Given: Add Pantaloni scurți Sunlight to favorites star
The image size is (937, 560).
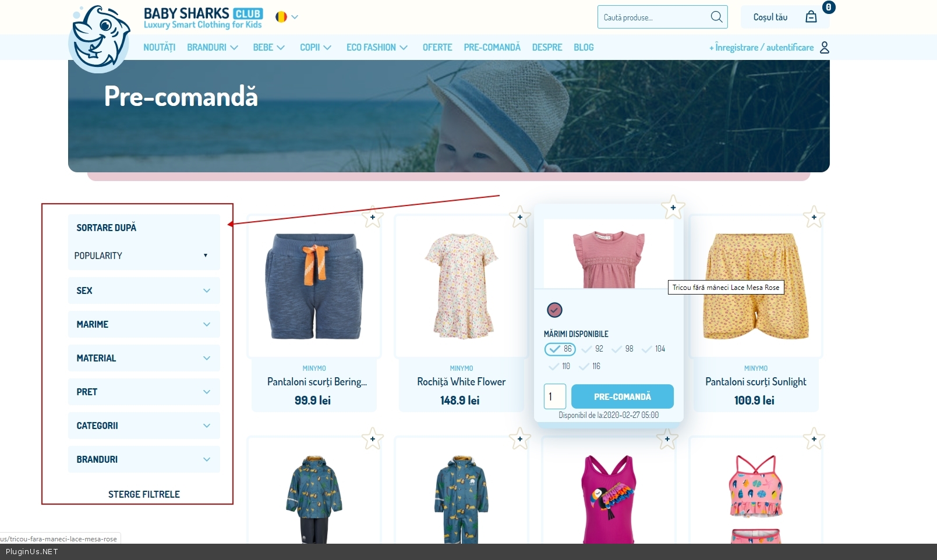Looking at the screenshot, I should (x=814, y=217).
